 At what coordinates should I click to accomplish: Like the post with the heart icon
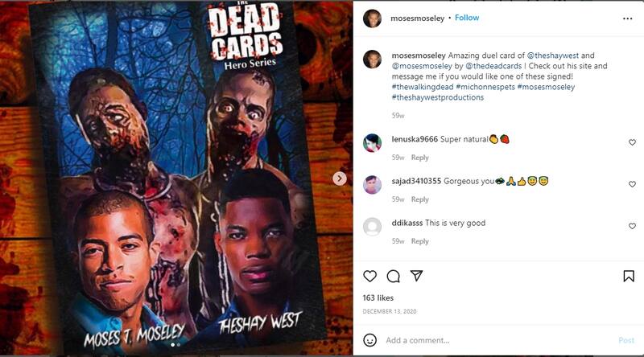pos(369,276)
